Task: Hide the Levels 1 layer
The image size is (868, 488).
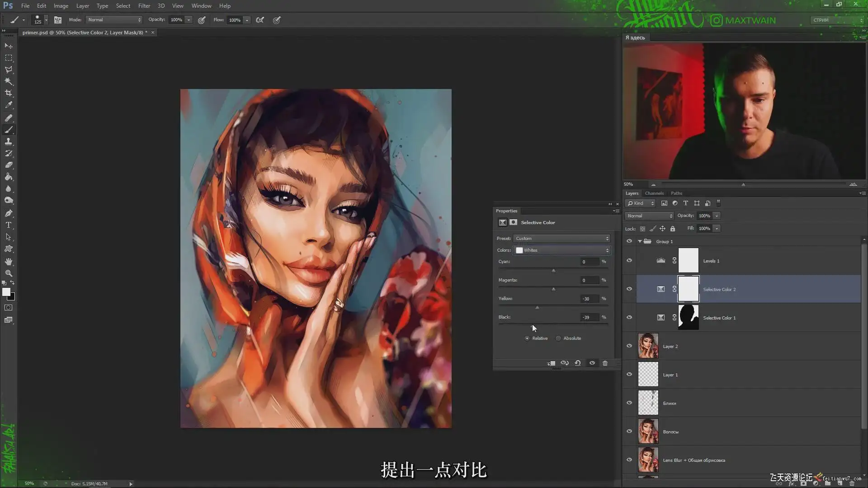Action: [629, 261]
